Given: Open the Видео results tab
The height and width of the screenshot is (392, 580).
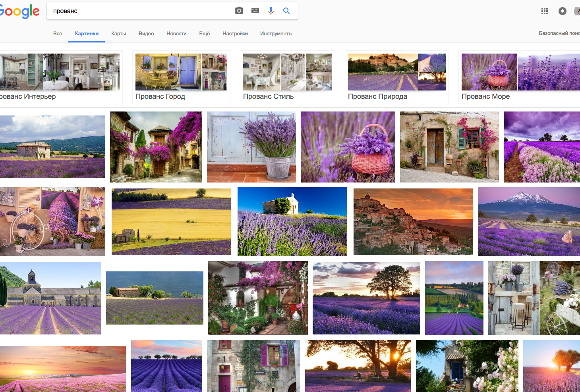Looking at the screenshot, I should (146, 34).
